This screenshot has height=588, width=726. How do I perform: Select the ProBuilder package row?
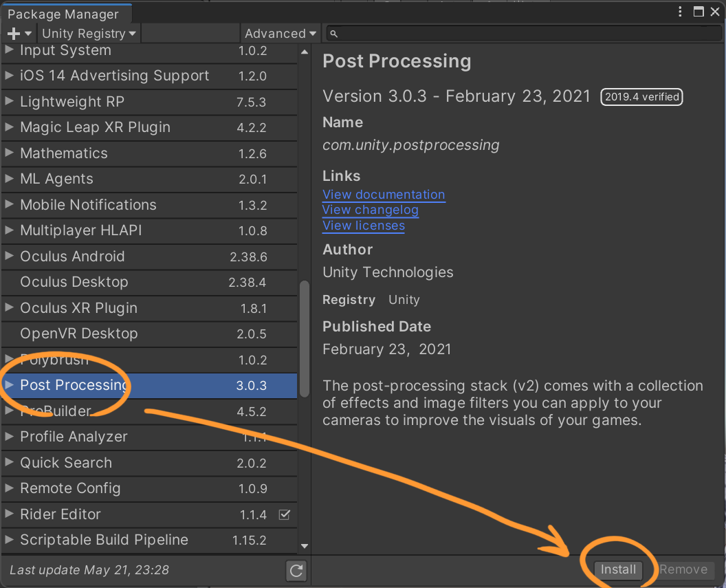[x=149, y=411]
